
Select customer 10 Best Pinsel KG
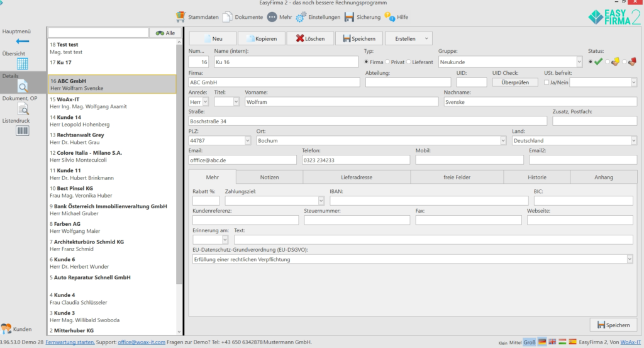point(112,192)
